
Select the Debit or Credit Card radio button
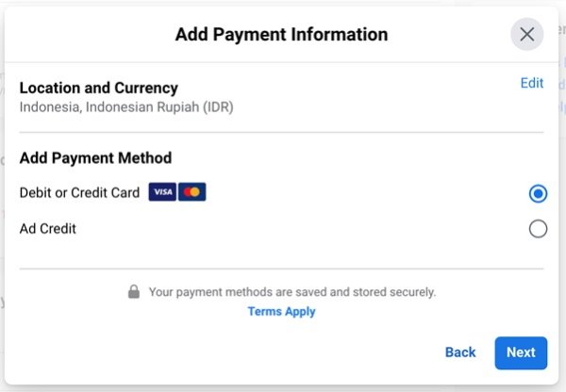[x=538, y=194]
